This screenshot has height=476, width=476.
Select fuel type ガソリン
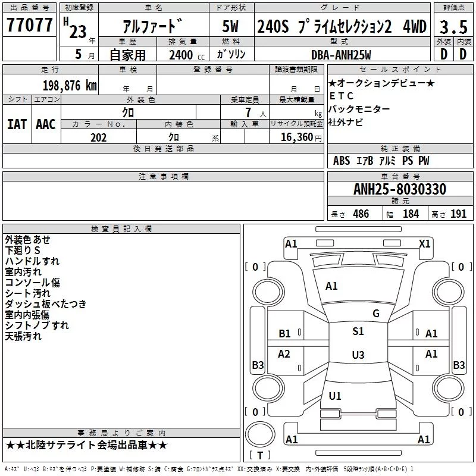click(x=231, y=54)
